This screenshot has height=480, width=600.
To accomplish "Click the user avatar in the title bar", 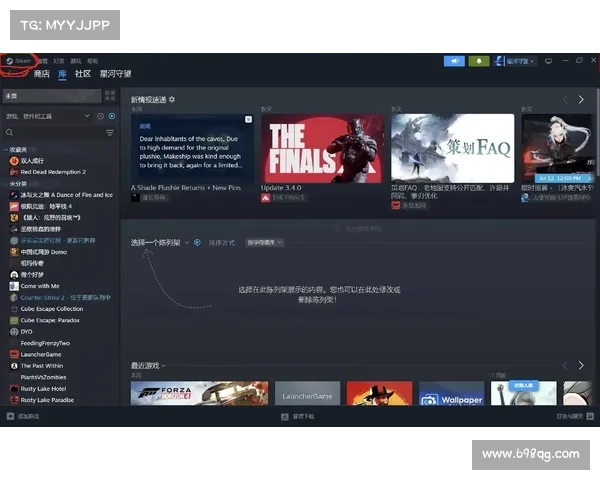I will (x=499, y=61).
